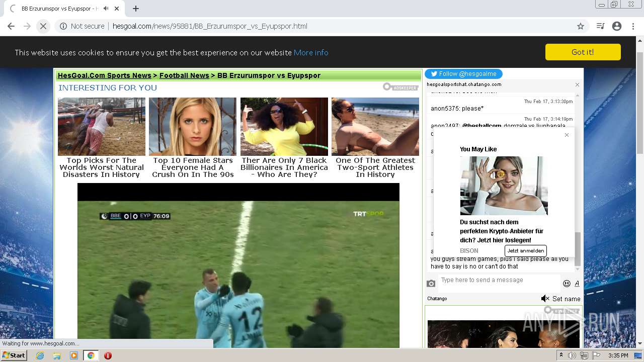The height and width of the screenshot is (362, 644).
Task: Open chat emoji smiley picker
Action: (567, 284)
